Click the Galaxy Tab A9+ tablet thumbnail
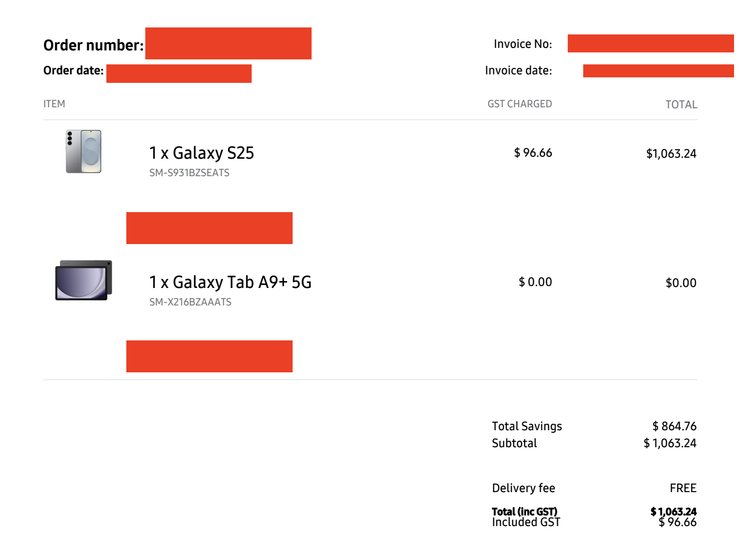The width and height of the screenshot is (756, 560). (x=83, y=280)
